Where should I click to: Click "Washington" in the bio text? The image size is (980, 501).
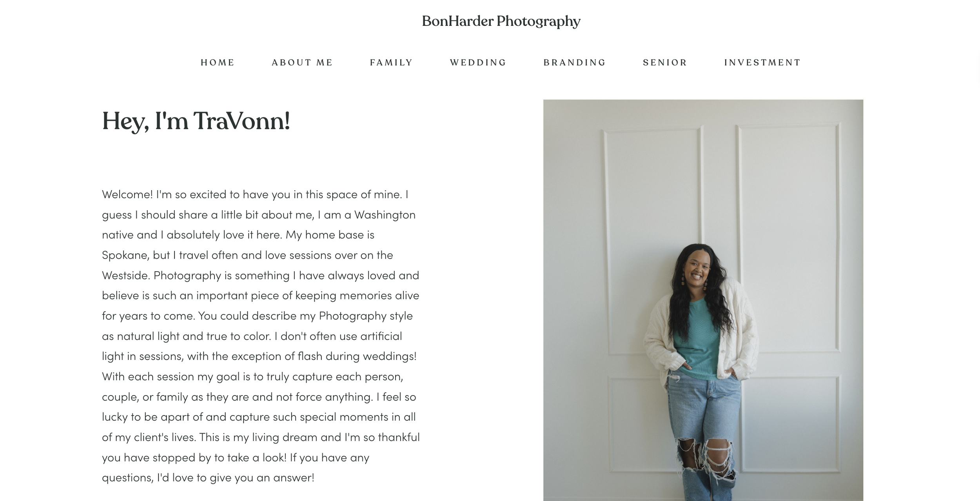coord(385,215)
